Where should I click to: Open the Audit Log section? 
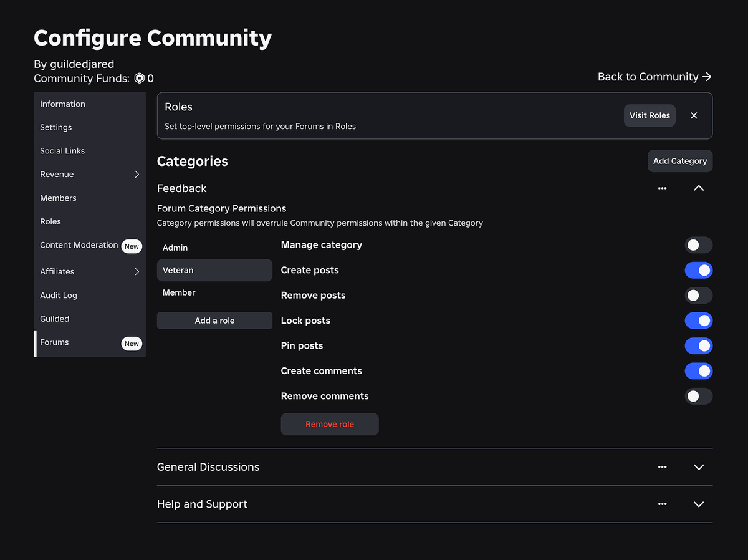(x=59, y=295)
